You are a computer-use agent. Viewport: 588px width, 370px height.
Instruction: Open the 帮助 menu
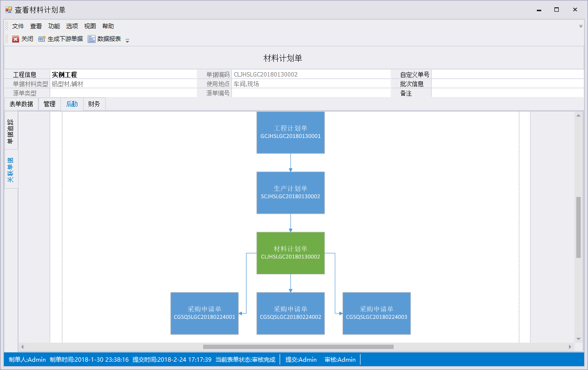[x=108, y=26]
